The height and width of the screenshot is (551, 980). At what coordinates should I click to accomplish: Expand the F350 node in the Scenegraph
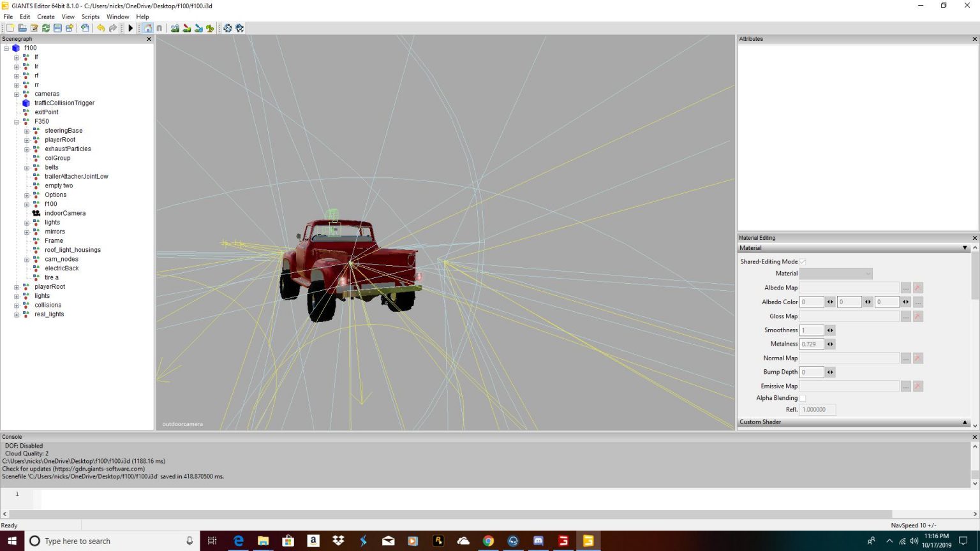click(x=15, y=121)
